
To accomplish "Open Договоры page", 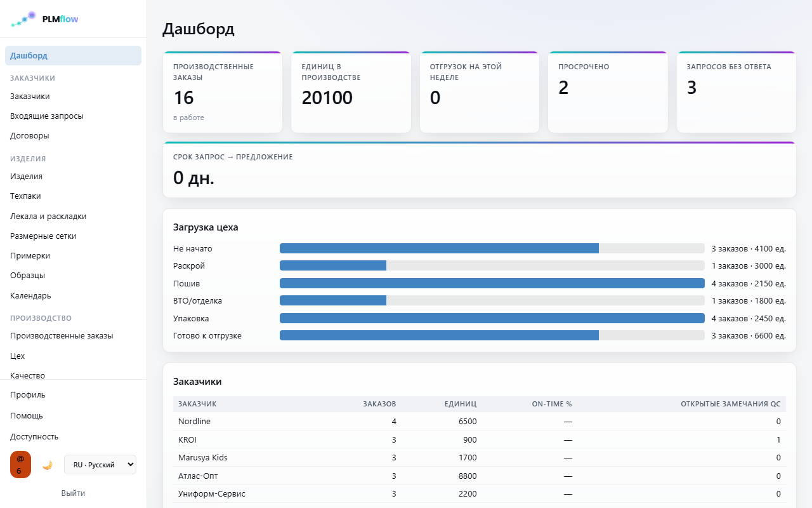I will pos(73,136).
